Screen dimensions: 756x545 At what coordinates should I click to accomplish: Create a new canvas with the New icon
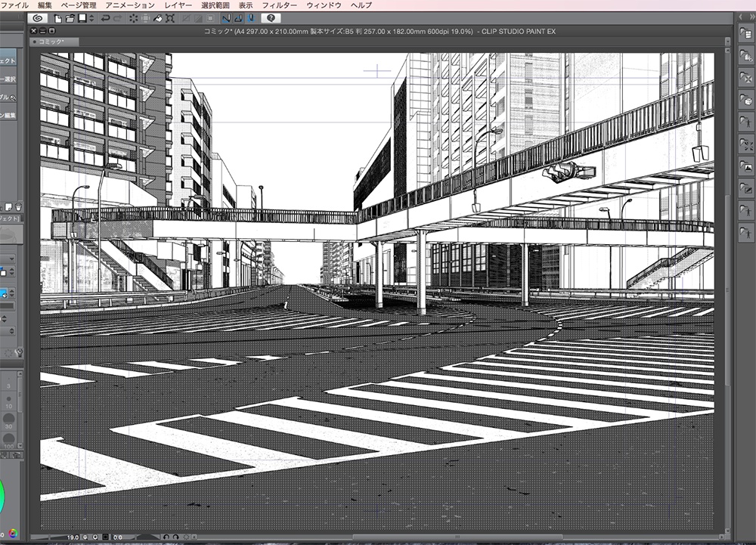[x=57, y=18]
